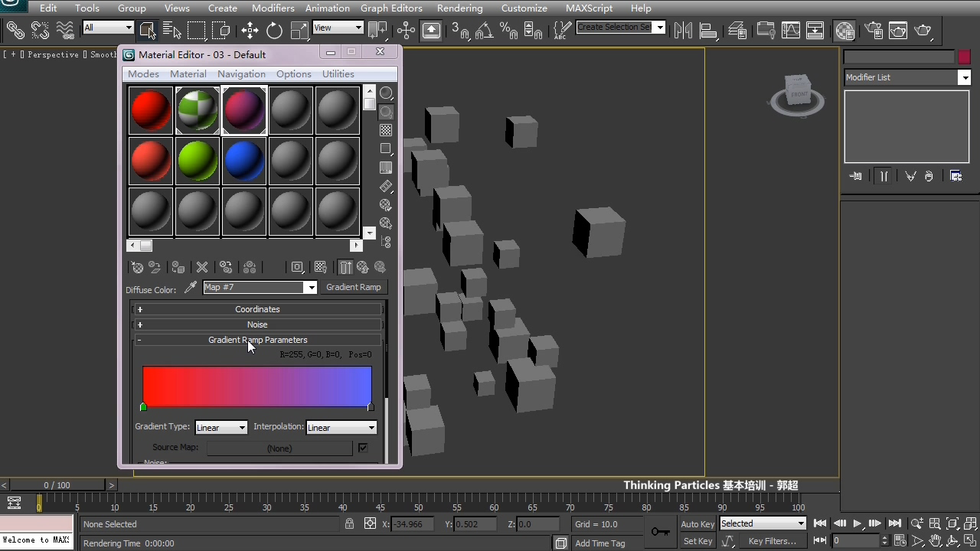Select the green material sample sphere
980x551 pixels.
198,161
